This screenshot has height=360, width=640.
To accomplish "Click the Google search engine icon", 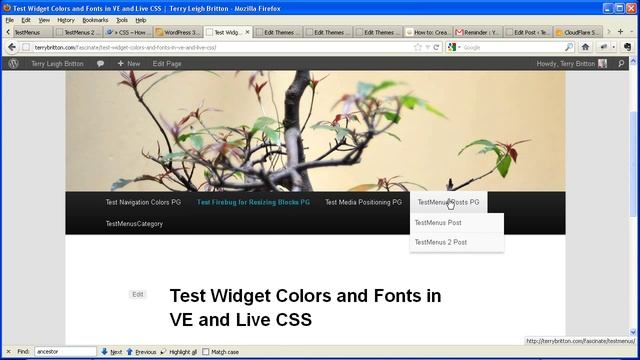I will (x=452, y=47).
